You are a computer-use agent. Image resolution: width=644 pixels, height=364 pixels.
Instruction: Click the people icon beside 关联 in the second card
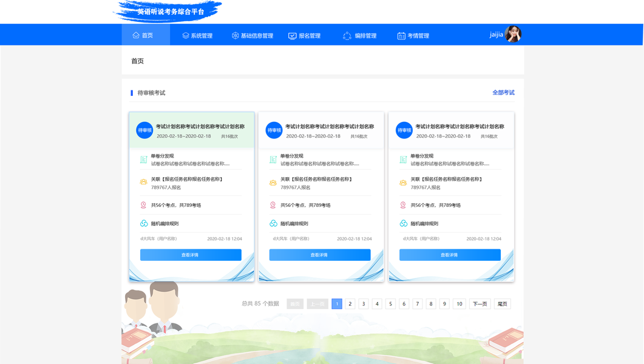pos(273,183)
